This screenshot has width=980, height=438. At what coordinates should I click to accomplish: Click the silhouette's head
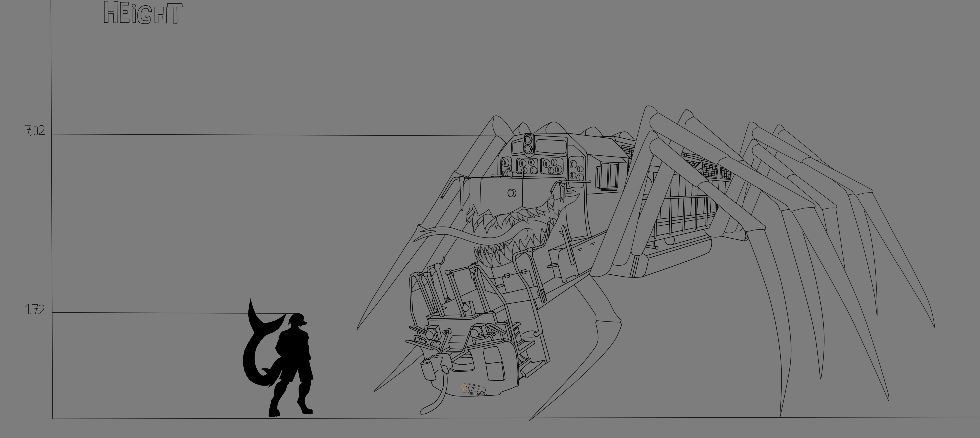tap(297, 321)
